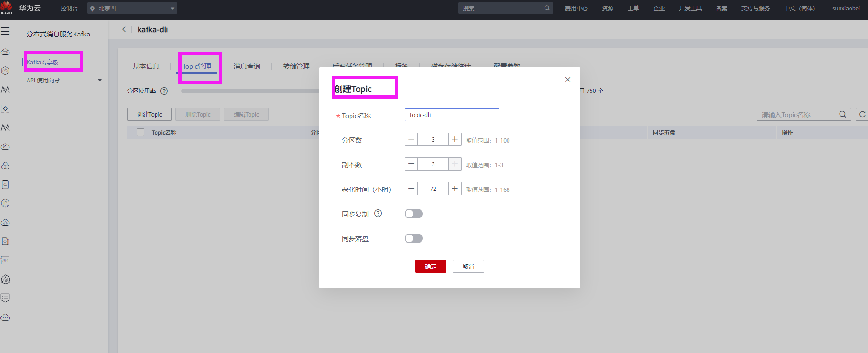The image size is (868, 353).
Task: Open the three-circles cluster sidebar icon
Action: click(x=5, y=165)
